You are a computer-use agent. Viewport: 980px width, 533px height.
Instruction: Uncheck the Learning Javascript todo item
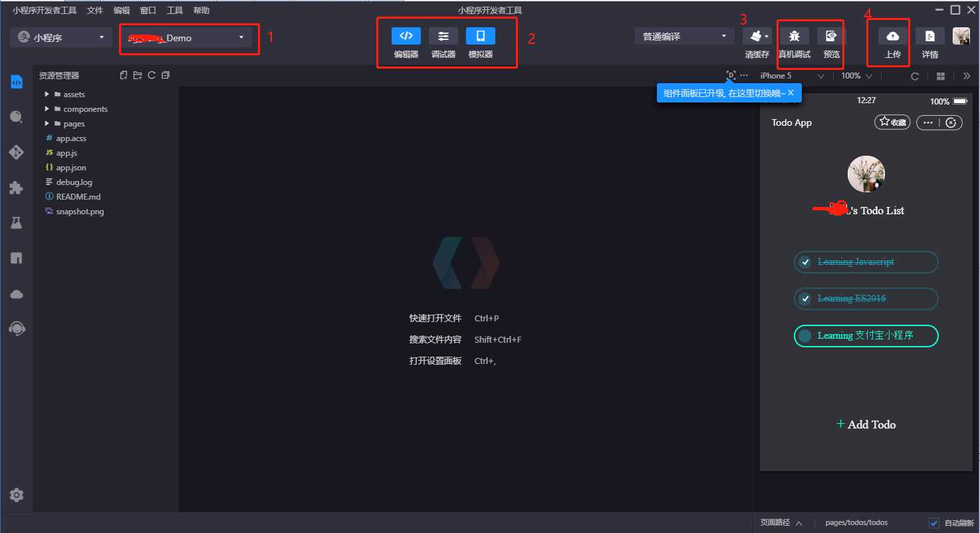point(805,262)
